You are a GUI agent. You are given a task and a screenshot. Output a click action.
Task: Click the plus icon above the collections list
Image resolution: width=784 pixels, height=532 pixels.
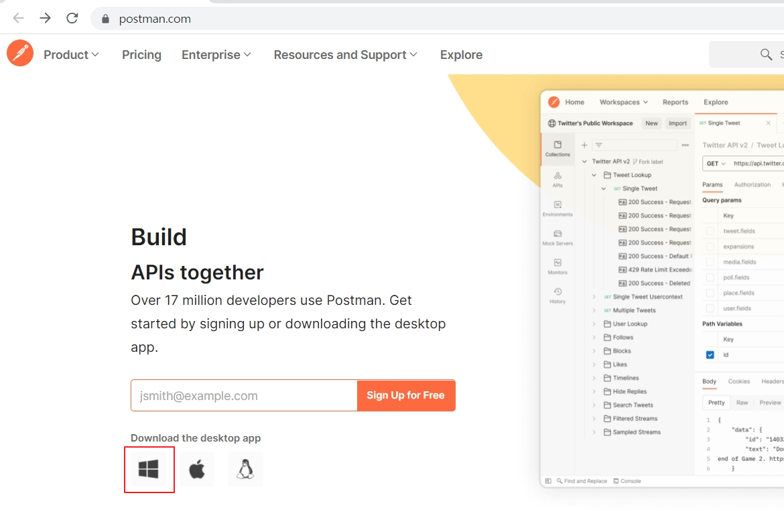(x=584, y=145)
